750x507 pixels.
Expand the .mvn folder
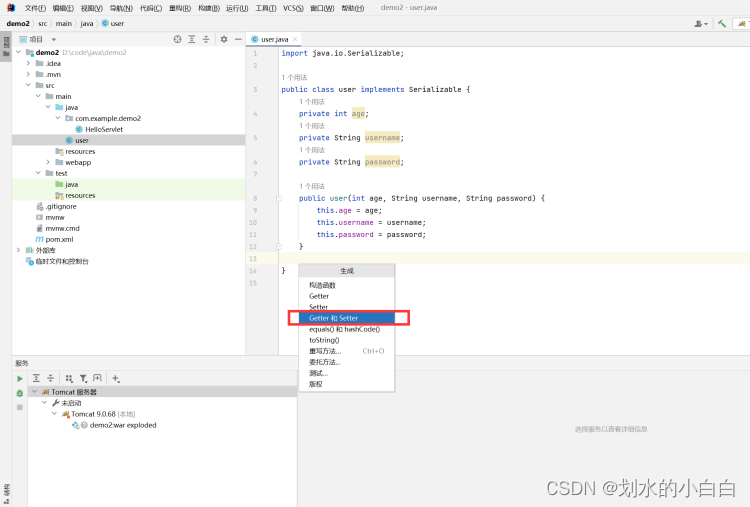click(28, 74)
